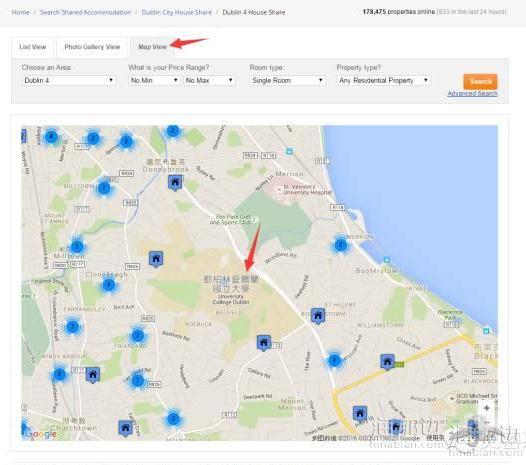Click the house marker next to Churchtown label
The image size is (526, 465).
pos(125,428)
